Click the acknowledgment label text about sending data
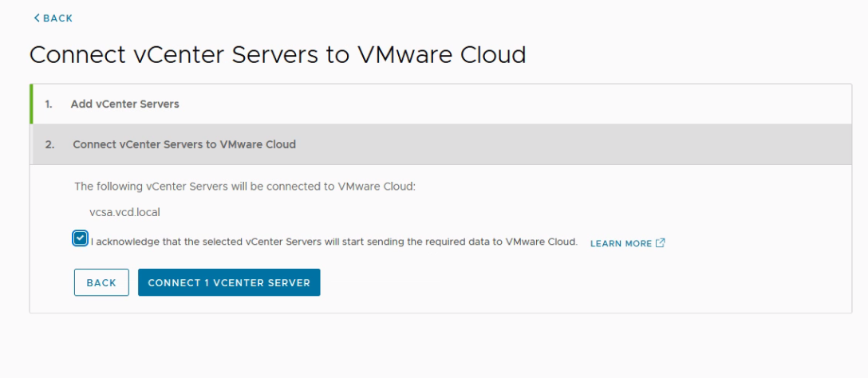The height and width of the screenshot is (378, 868). pos(333,242)
